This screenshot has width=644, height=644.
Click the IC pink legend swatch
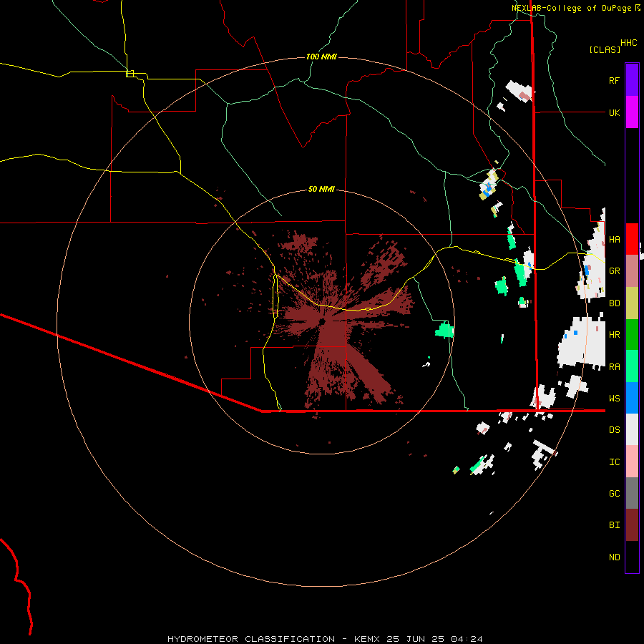(x=632, y=462)
